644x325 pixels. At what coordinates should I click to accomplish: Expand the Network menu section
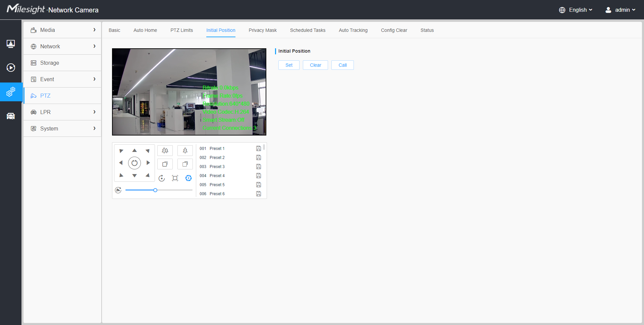[x=62, y=47]
